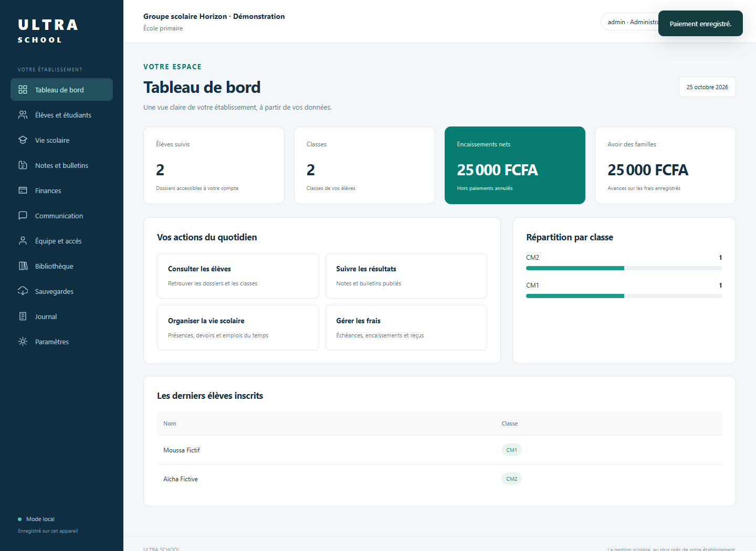Click the green Mode local status dot

(x=20, y=520)
